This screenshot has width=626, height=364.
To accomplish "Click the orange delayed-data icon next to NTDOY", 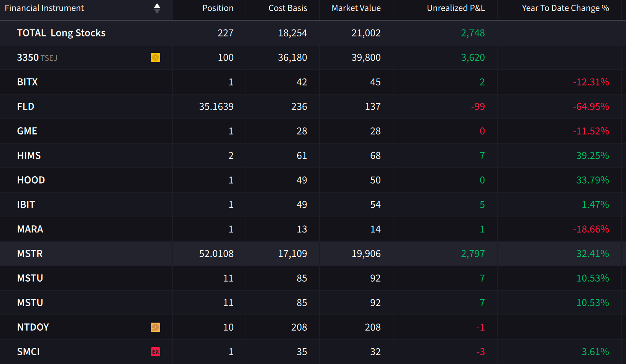I will click(156, 327).
